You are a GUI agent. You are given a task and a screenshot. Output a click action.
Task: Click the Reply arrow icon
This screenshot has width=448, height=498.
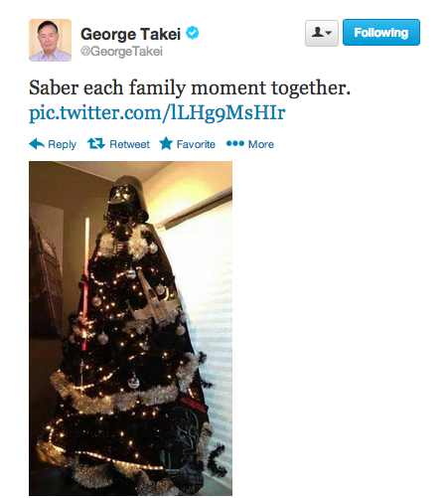coord(37,144)
